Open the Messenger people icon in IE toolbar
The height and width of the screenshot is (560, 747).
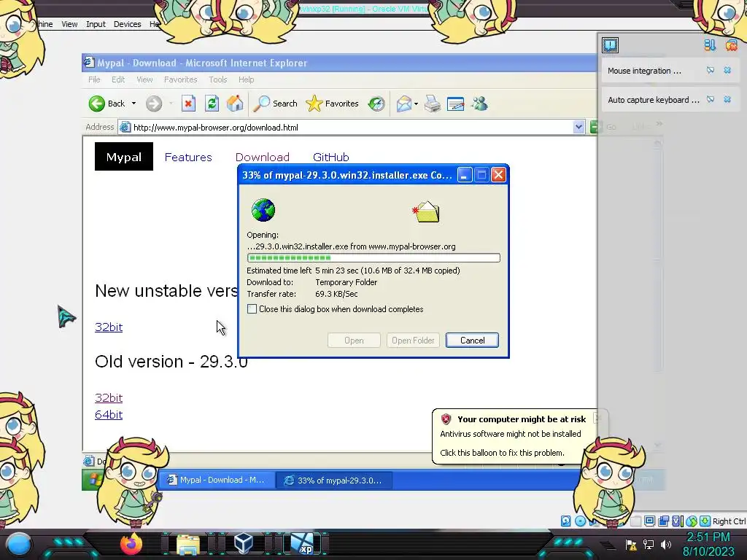[x=480, y=104]
